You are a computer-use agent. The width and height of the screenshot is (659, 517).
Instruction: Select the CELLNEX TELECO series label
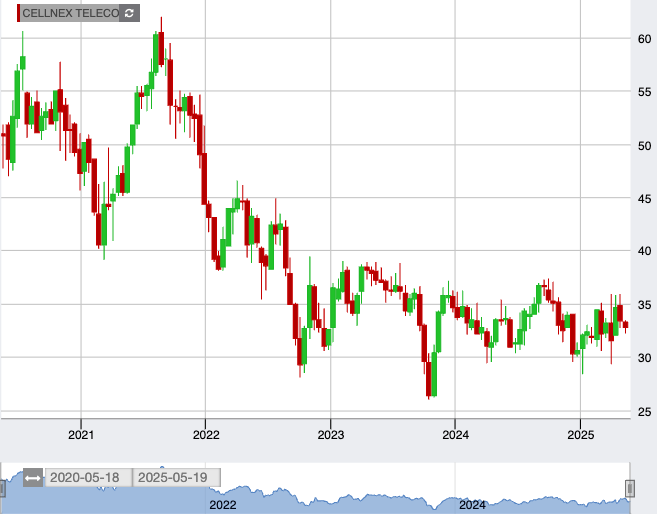coord(71,13)
